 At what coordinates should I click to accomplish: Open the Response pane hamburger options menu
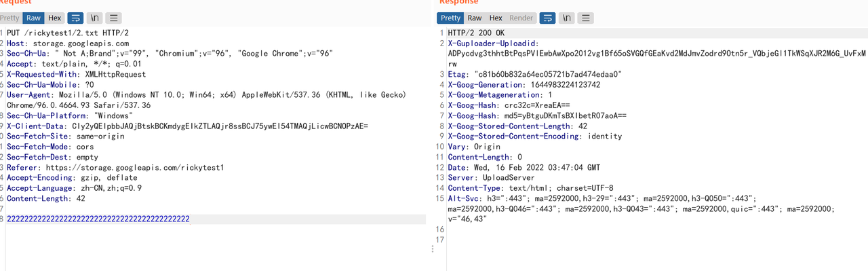586,18
